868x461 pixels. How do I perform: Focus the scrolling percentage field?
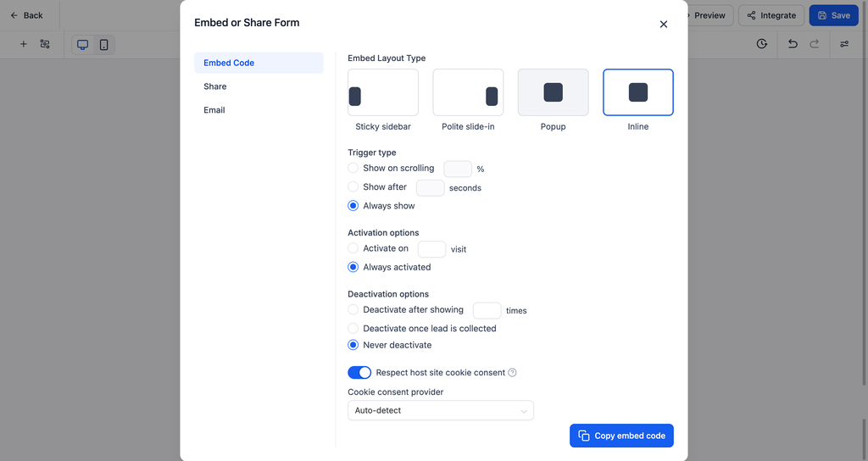pyautogui.click(x=458, y=169)
